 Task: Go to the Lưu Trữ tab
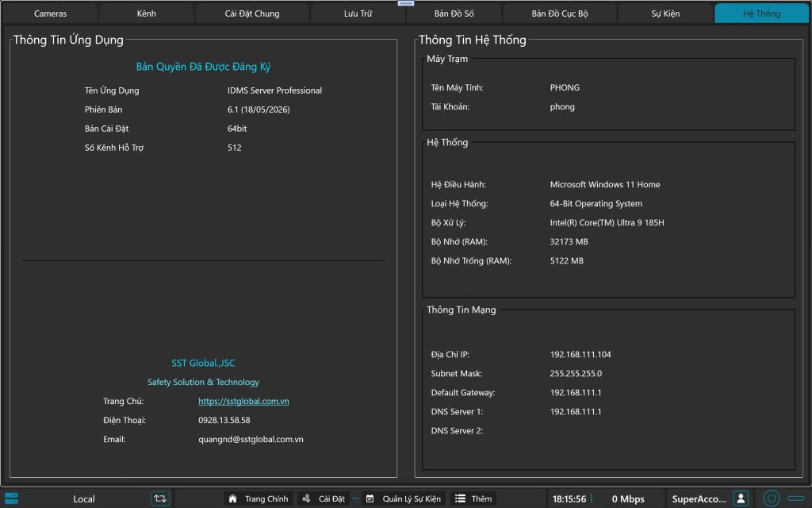point(358,13)
